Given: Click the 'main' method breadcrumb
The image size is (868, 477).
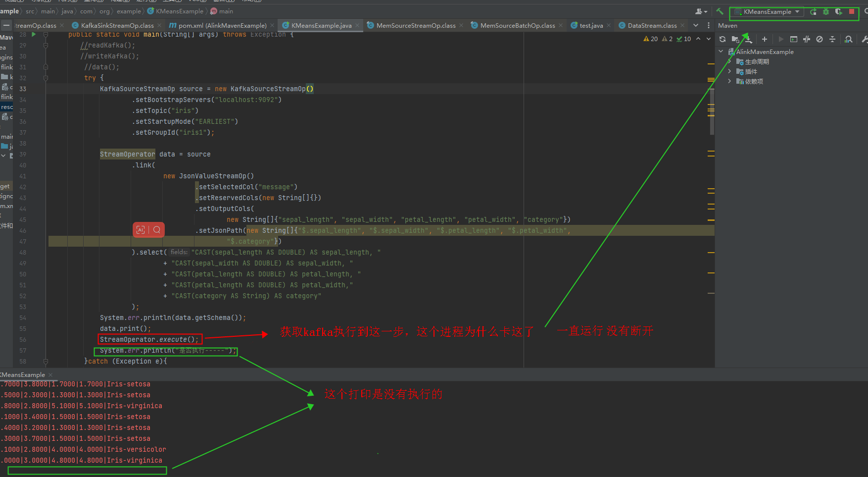Looking at the screenshot, I should tap(222, 11).
